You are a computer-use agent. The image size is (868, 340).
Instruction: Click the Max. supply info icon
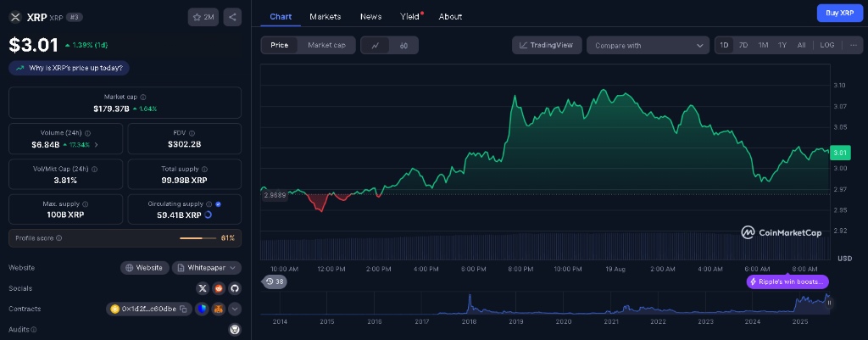coord(86,204)
